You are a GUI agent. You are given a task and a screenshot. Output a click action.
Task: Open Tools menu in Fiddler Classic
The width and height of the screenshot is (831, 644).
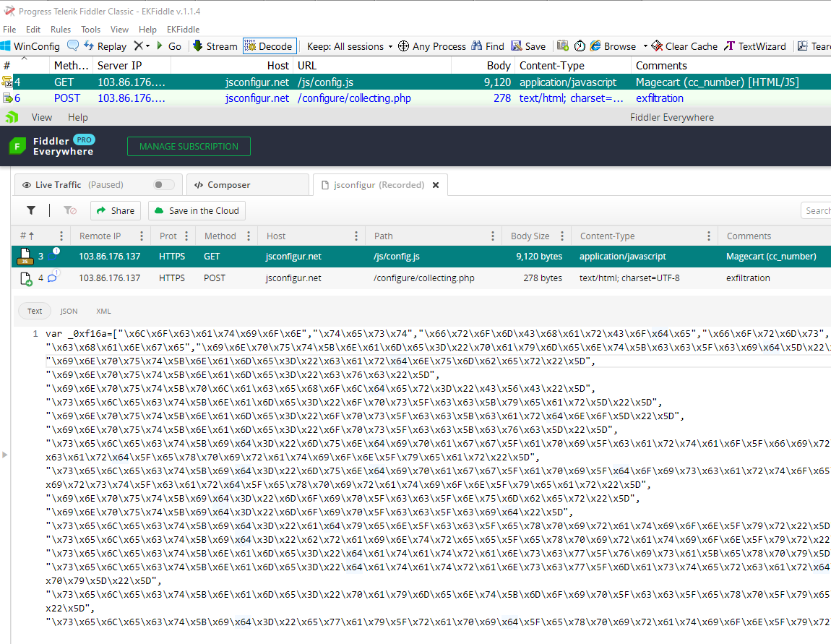click(x=90, y=29)
